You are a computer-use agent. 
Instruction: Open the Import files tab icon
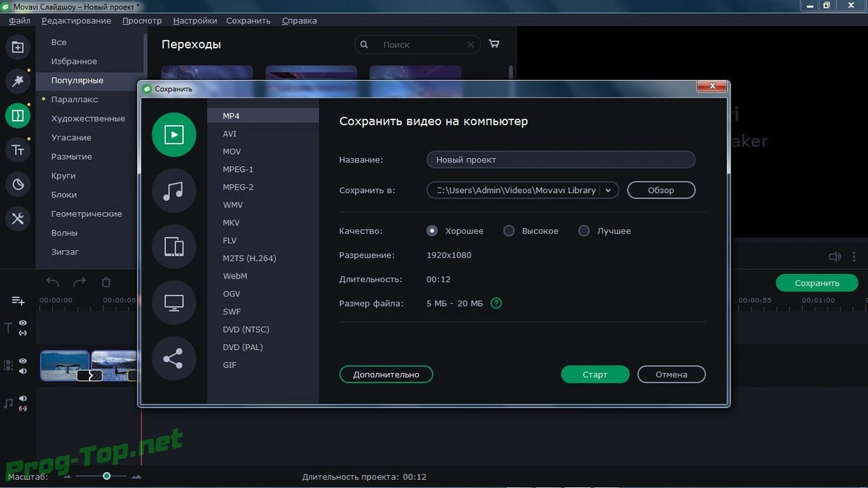18,48
